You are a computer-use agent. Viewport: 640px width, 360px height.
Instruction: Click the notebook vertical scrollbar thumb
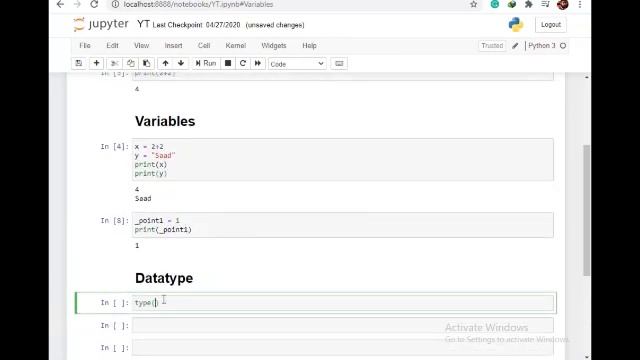587,210
